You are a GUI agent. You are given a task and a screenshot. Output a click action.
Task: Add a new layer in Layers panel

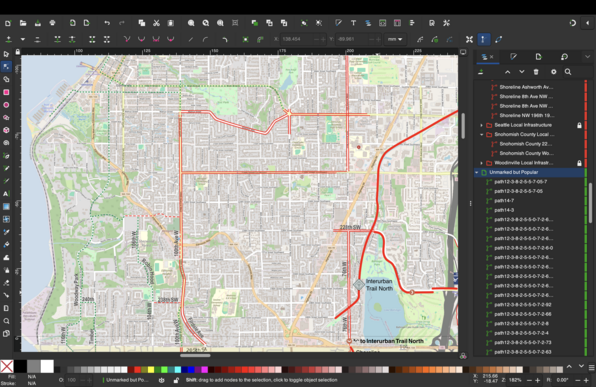(x=481, y=72)
